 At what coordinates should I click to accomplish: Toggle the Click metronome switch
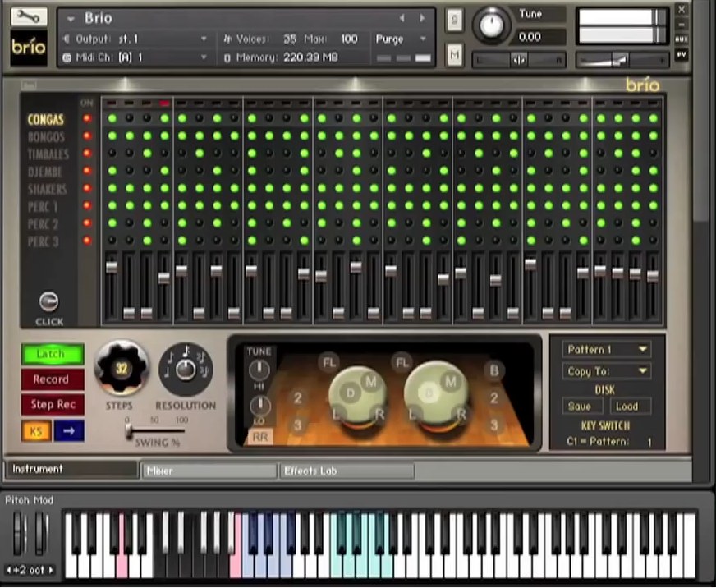49,301
